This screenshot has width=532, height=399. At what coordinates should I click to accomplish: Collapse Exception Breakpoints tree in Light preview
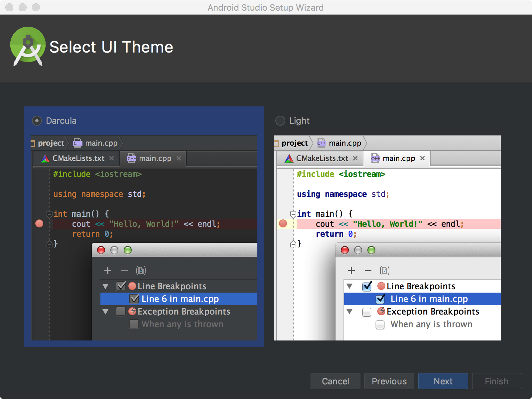349,312
